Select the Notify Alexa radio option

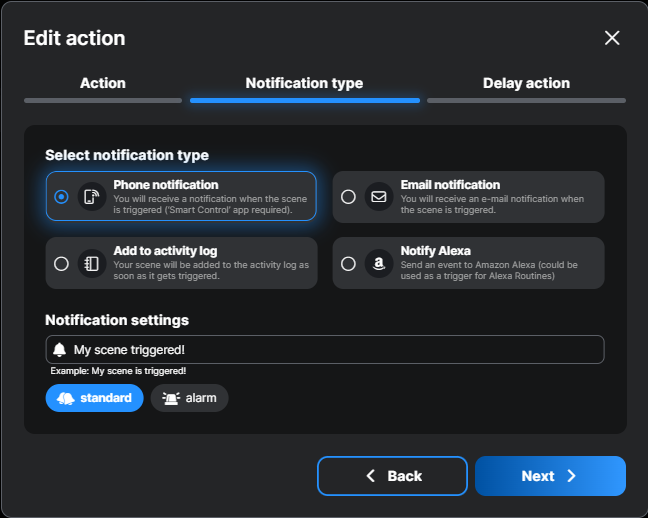348,264
